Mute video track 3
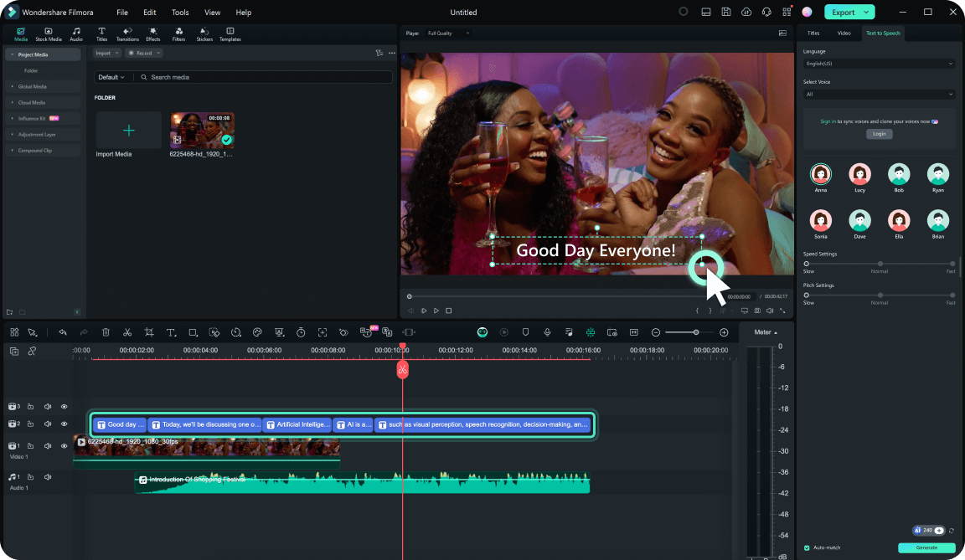The width and height of the screenshot is (965, 560). [48, 407]
